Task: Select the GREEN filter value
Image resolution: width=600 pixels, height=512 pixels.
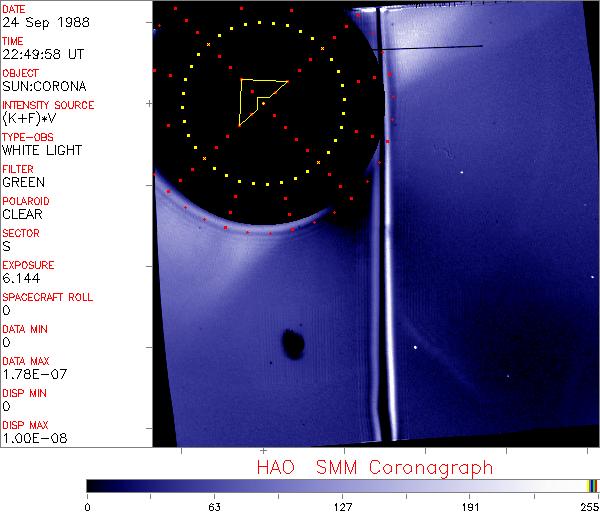Action: [x=24, y=182]
